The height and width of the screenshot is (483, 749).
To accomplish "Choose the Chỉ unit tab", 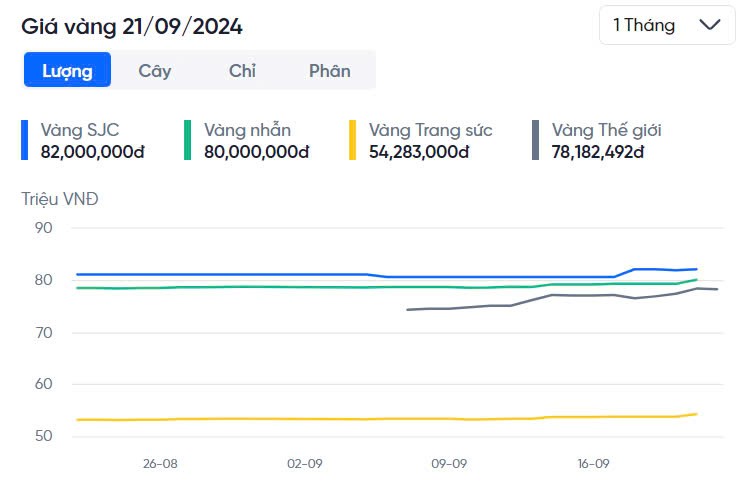I will pyautogui.click(x=242, y=71).
